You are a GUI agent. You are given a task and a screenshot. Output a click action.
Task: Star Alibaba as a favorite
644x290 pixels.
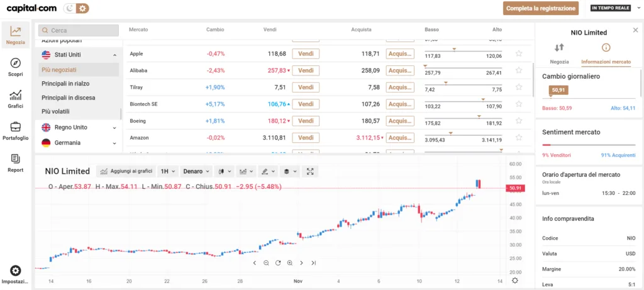519,70
